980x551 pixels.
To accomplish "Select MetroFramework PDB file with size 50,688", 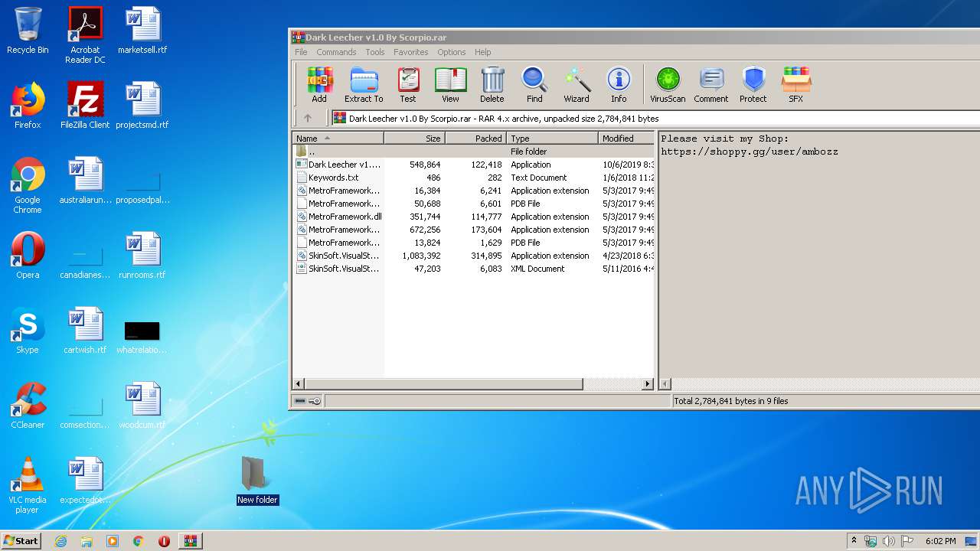I will (x=473, y=204).
